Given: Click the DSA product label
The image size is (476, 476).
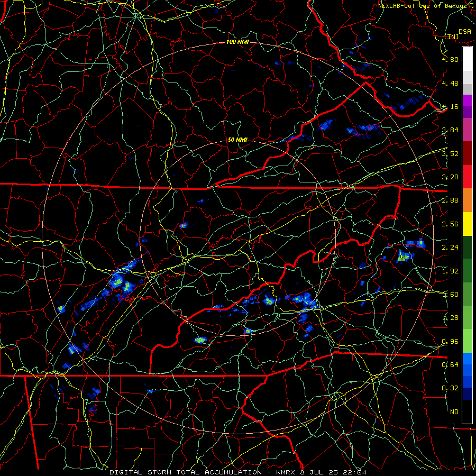Looking at the screenshot, I should pos(465,32).
